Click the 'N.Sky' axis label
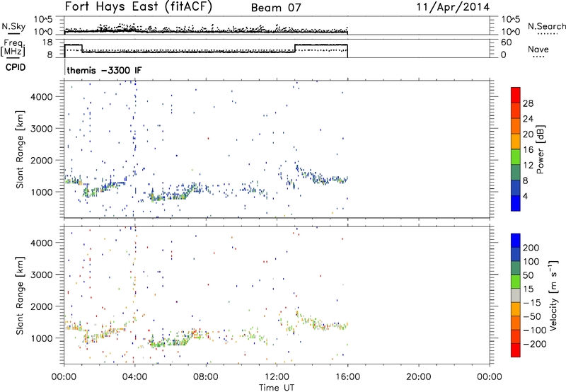The image size is (566, 392). 13,26
